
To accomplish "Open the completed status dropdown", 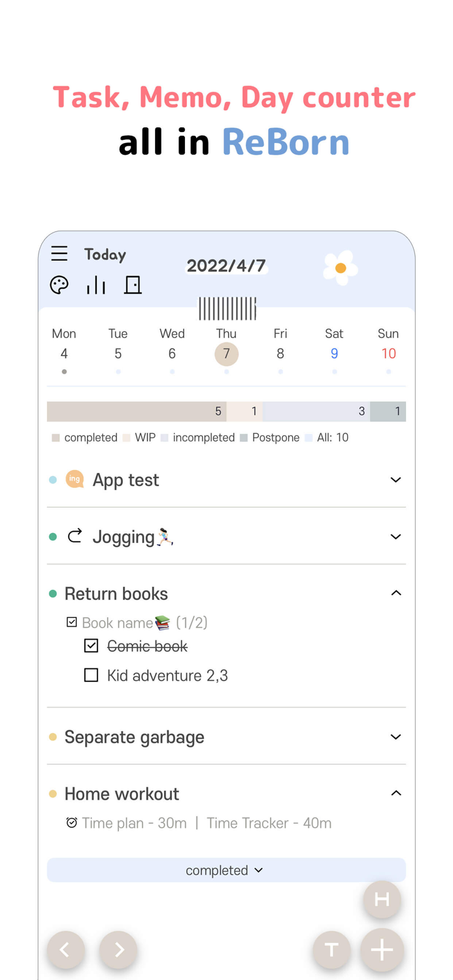I will click(x=226, y=870).
